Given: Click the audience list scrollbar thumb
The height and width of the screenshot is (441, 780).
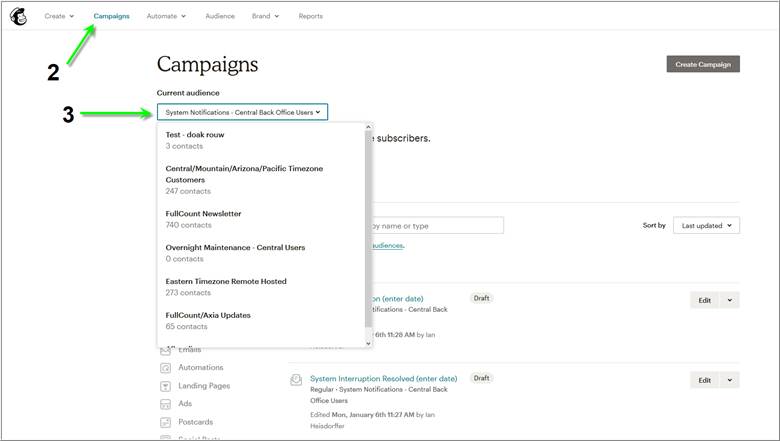Looking at the screenshot, I should (369, 229).
